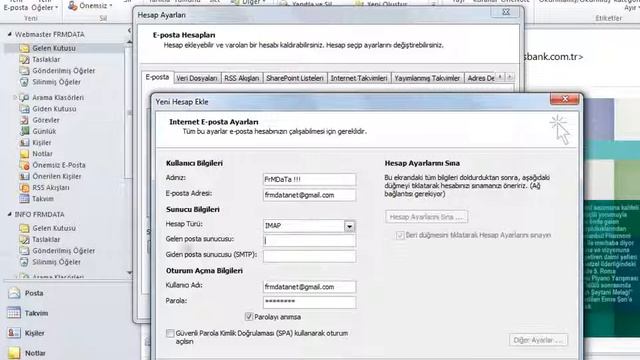The height and width of the screenshot is (360, 640).
Task: Open the Posta navigation pane icon
Action: [x=14, y=293]
